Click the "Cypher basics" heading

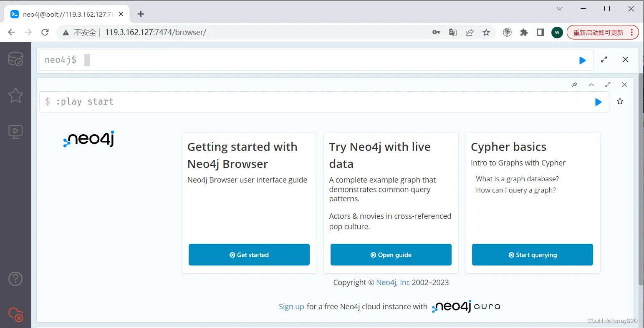point(508,147)
